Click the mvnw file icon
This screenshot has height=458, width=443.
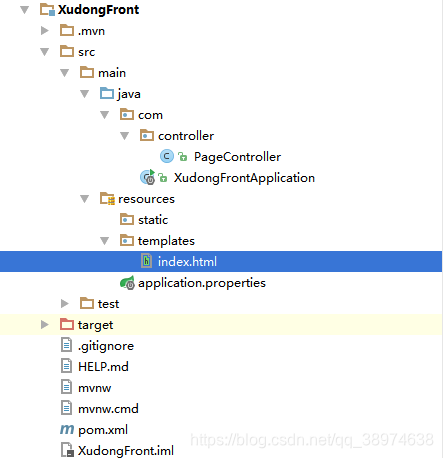pos(66,387)
